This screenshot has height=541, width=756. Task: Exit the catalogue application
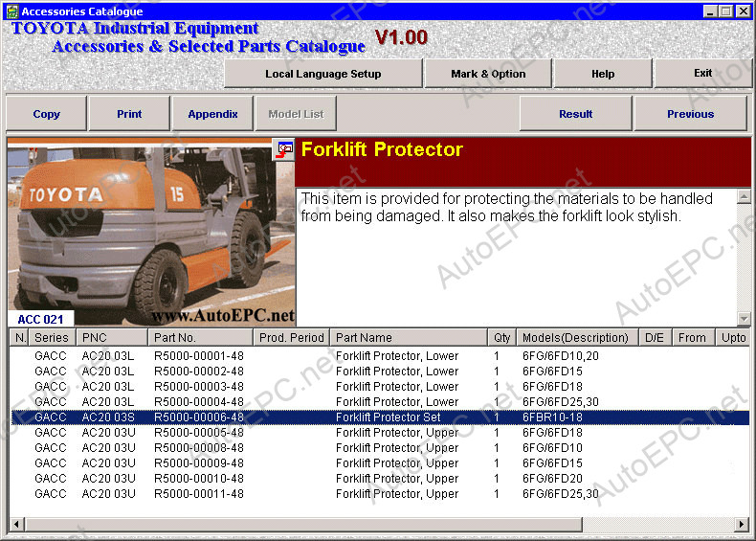coord(702,74)
